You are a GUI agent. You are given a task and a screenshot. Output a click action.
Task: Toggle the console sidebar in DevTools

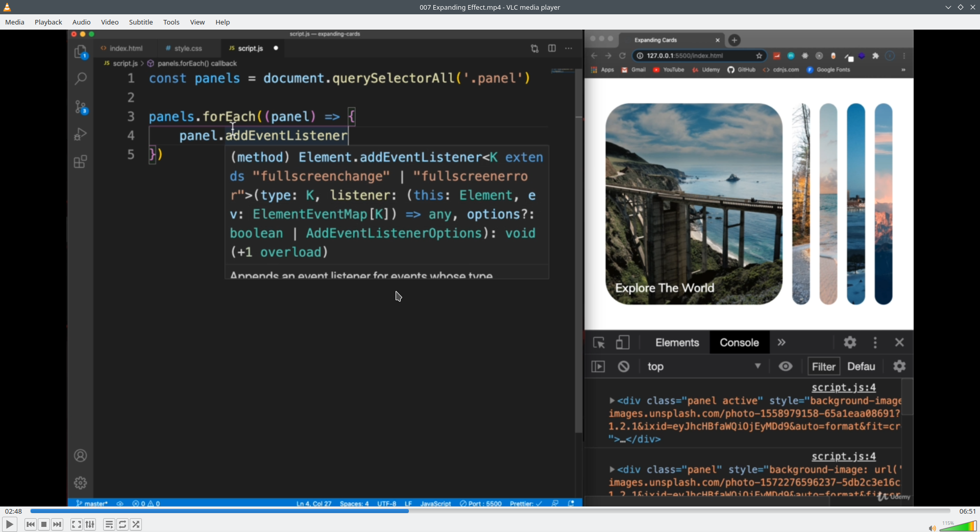[598, 367]
